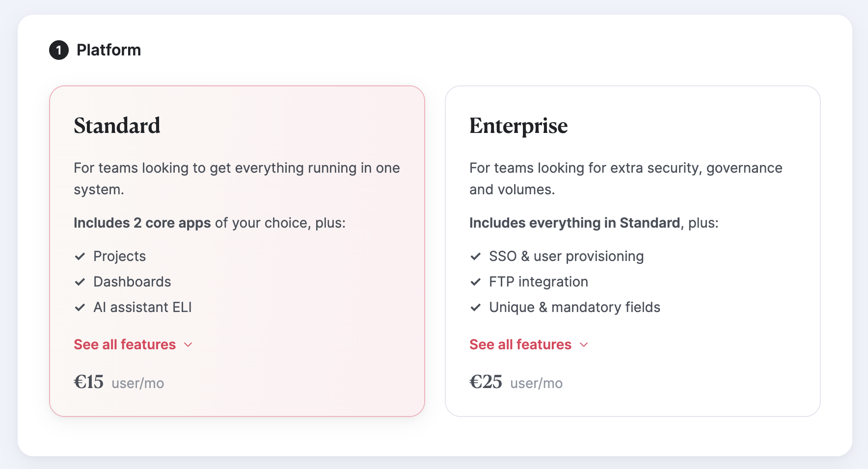Click Includes everything in Standard text
Image resolution: width=868 pixels, height=469 pixels.
(574, 223)
